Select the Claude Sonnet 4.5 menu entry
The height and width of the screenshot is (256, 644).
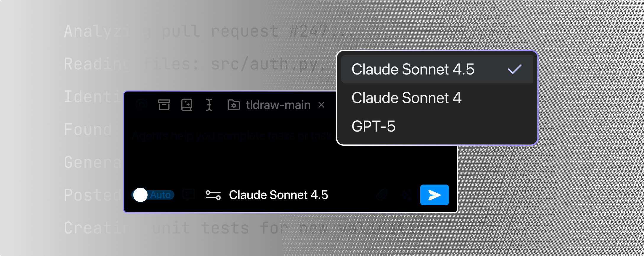pos(413,69)
